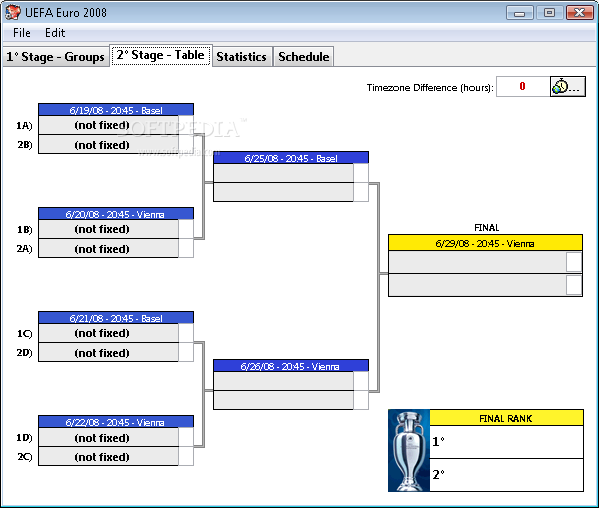Image resolution: width=599 pixels, height=508 pixels.
Task: Click the 2D) team slot
Action: click(108, 353)
